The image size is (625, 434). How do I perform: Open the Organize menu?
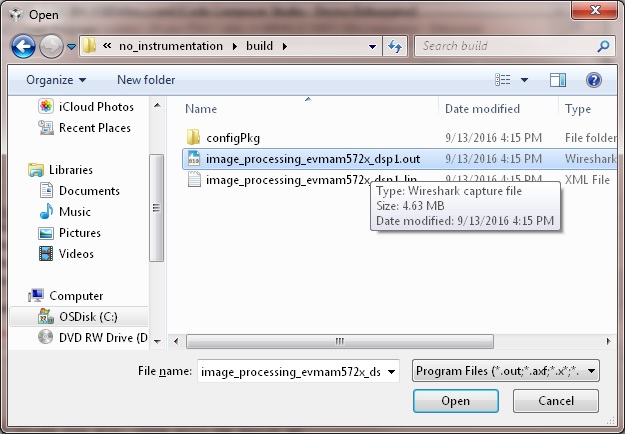pyautogui.click(x=56, y=80)
